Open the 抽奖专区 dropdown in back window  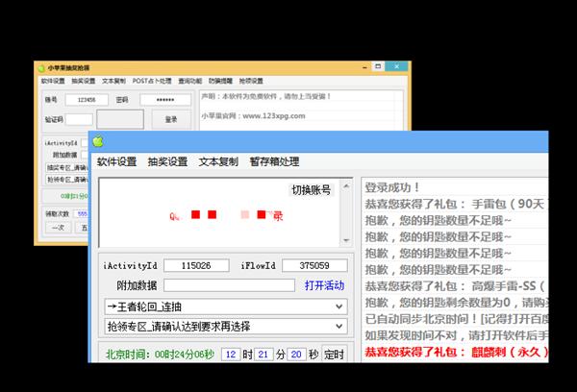coord(67,168)
